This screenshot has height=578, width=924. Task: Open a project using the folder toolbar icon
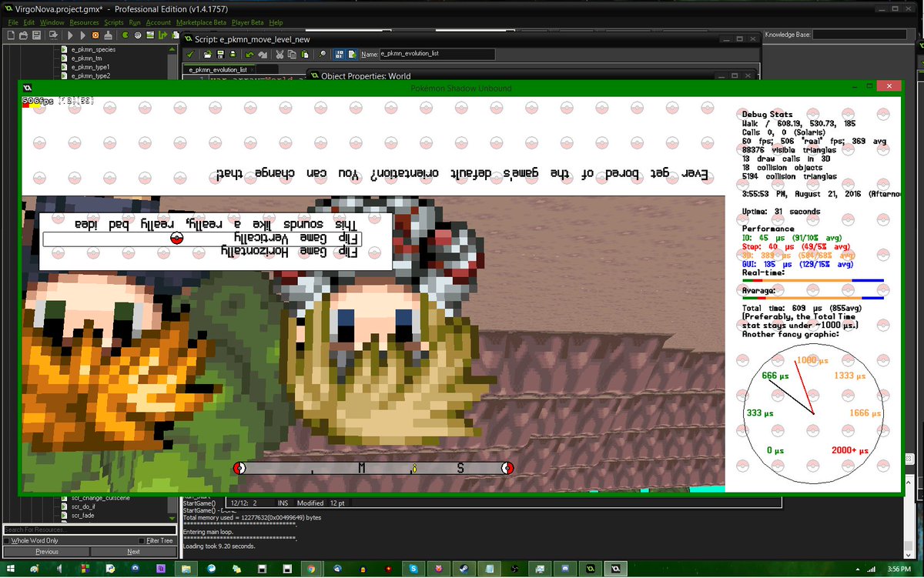pyautogui.click(x=23, y=35)
